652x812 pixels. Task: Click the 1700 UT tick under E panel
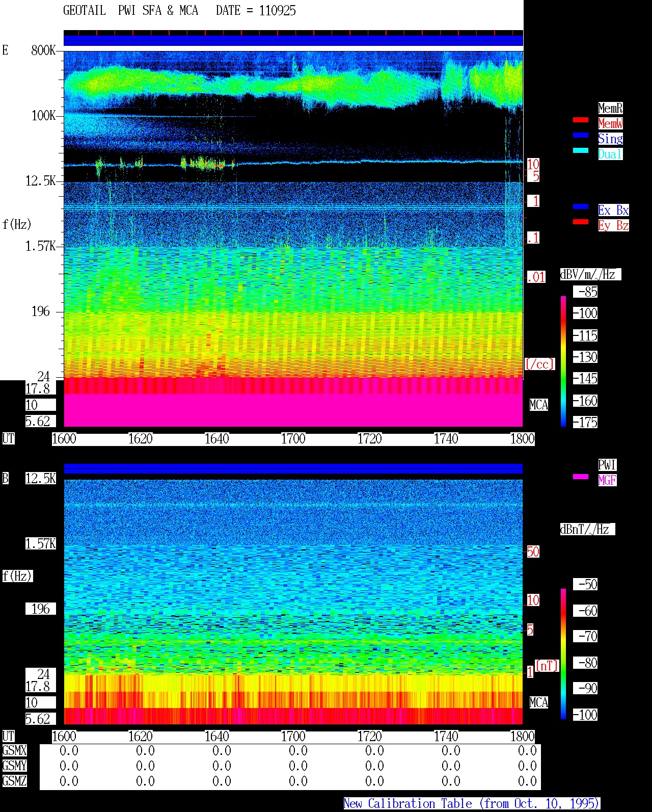pos(293,439)
